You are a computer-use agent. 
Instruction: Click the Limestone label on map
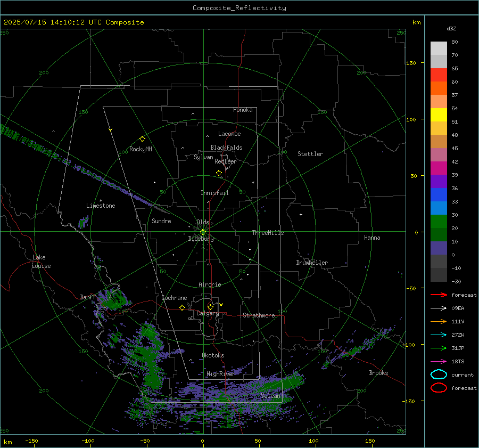tap(101, 206)
